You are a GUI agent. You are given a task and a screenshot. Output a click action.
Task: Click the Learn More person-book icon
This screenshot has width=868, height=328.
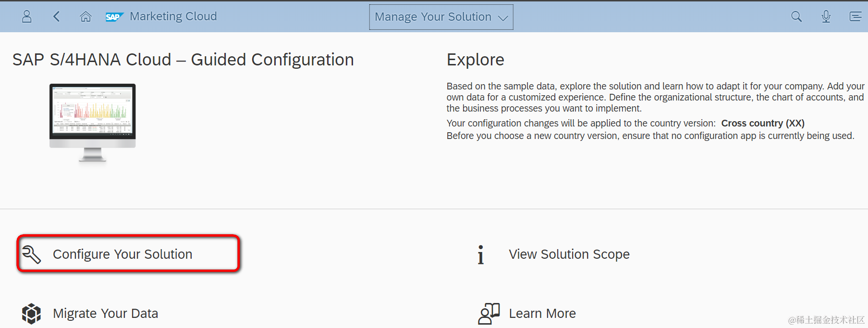pyautogui.click(x=489, y=314)
